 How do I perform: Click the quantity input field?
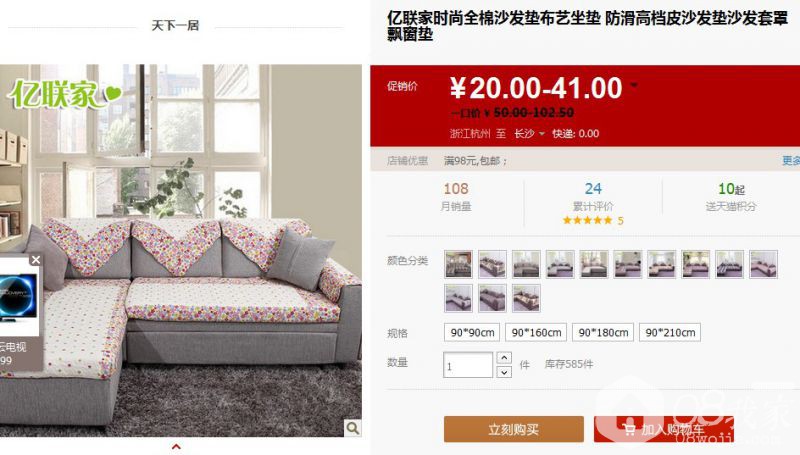468,365
